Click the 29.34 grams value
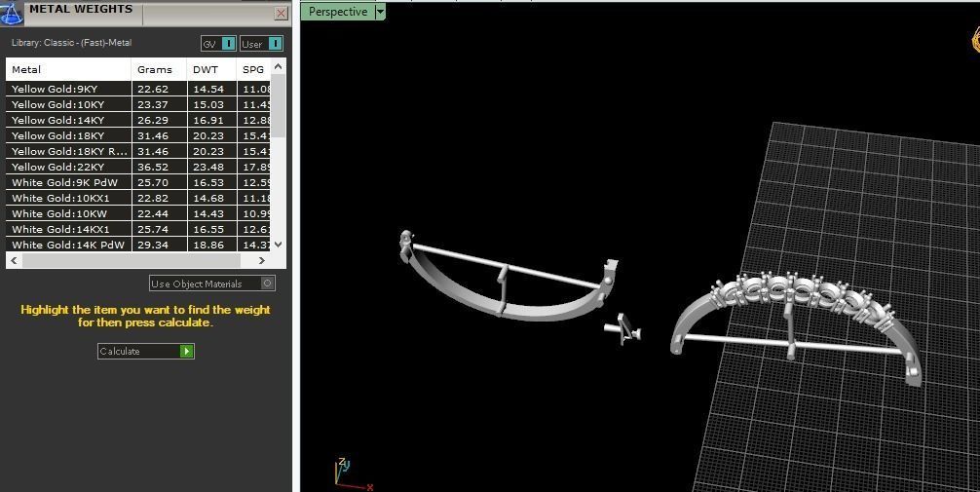 coord(153,246)
